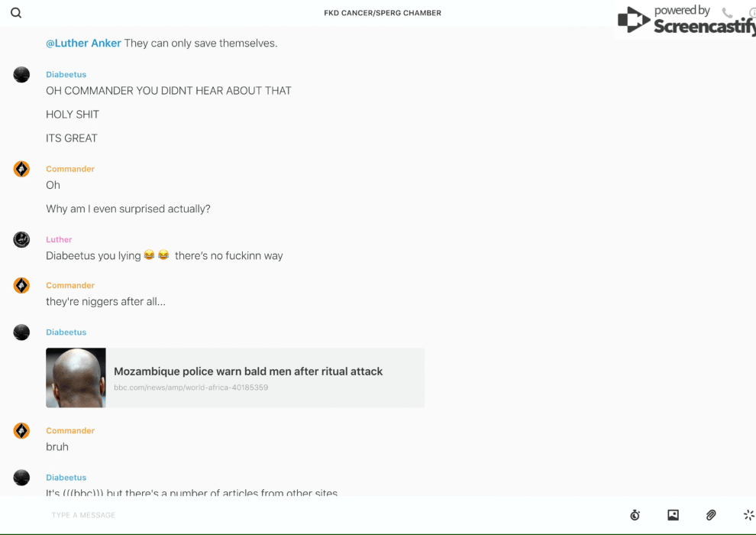
Task: Open the search magnifier icon
Action: 16,13
